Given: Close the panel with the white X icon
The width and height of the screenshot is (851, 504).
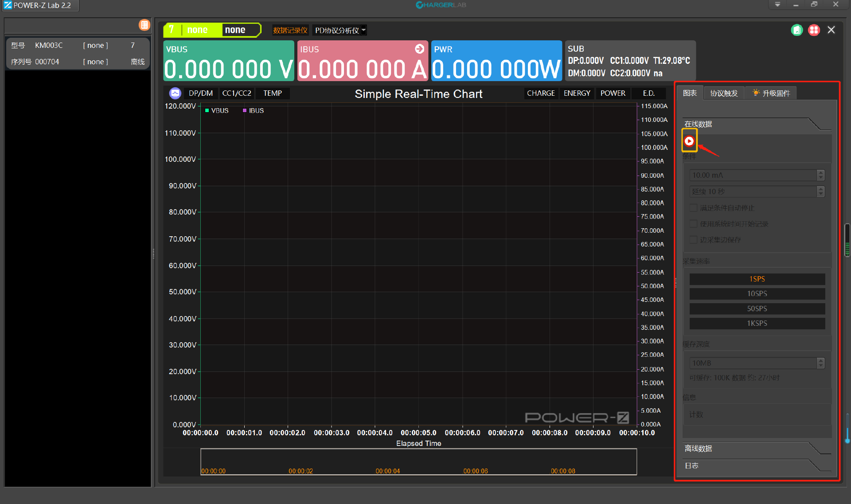Looking at the screenshot, I should 831,30.
